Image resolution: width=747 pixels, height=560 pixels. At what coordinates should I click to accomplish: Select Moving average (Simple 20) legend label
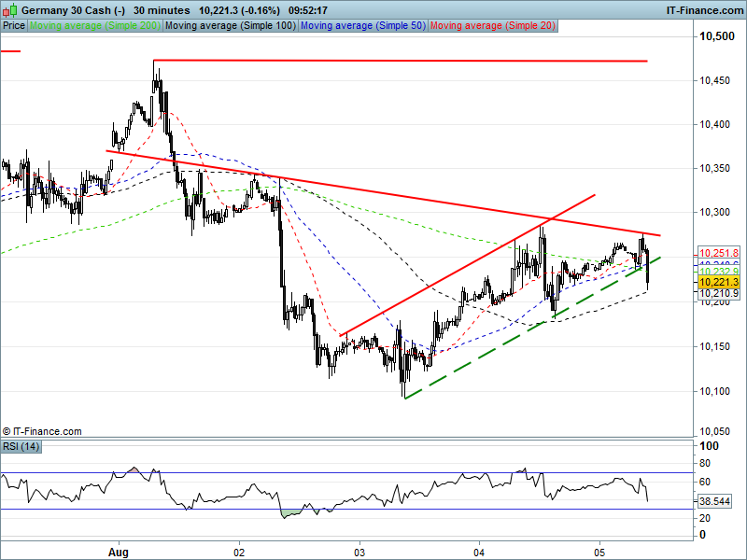[x=493, y=26]
